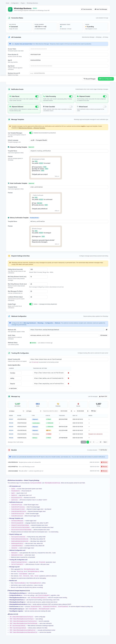This screenshot has height=644, width=116.
Task: Go to message log page 3
Action: (94, 442)
